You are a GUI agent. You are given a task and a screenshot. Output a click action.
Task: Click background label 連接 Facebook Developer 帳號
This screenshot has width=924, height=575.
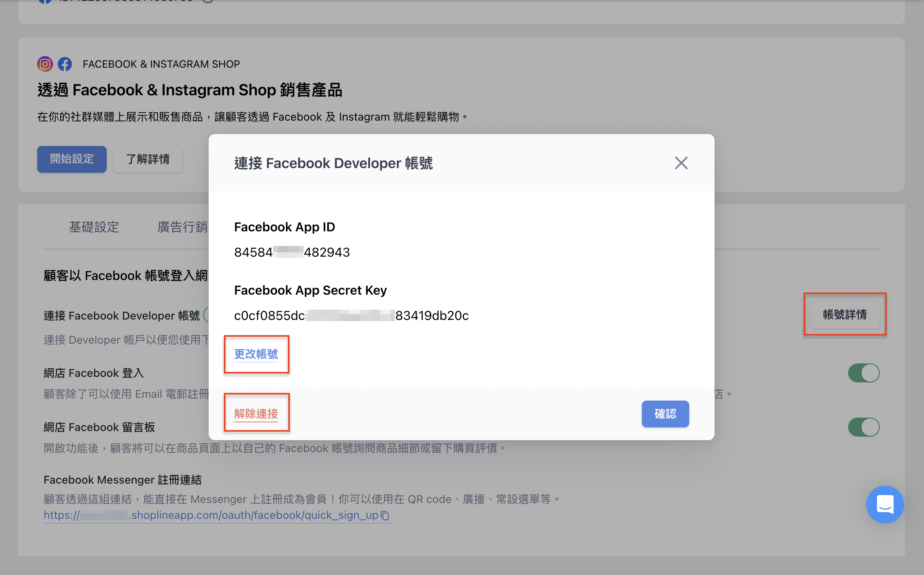122,316
